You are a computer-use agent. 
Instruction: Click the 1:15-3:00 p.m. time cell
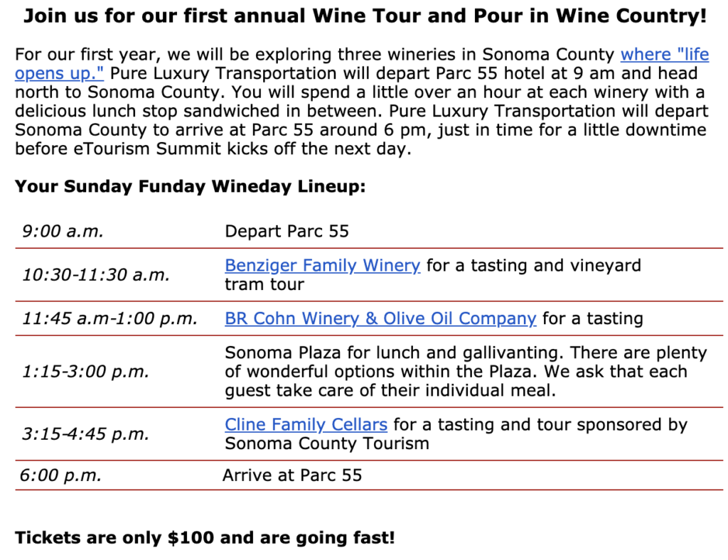[85, 372]
